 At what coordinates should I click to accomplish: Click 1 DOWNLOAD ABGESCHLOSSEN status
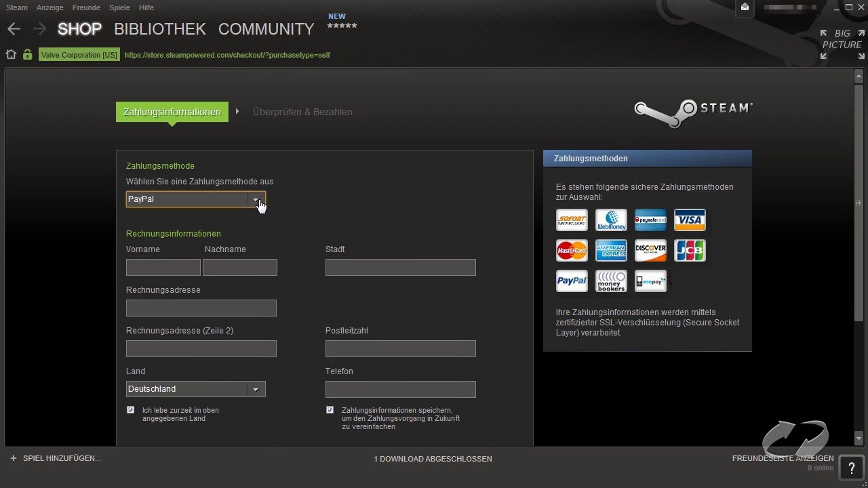[x=433, y=459]
